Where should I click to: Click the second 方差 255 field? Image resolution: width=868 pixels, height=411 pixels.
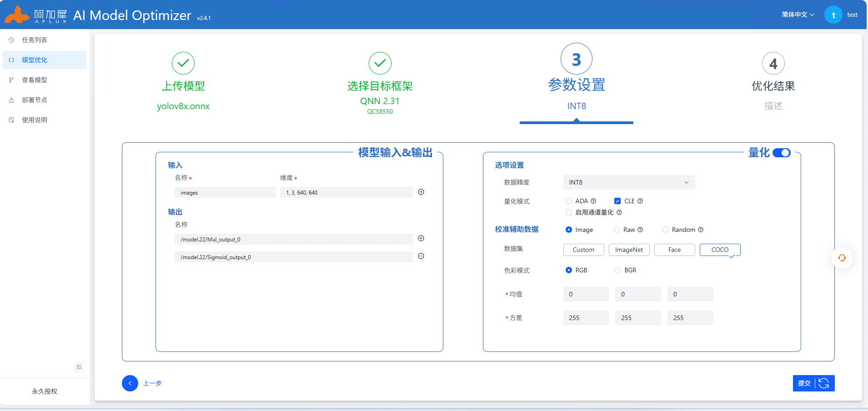click(638, 318)
